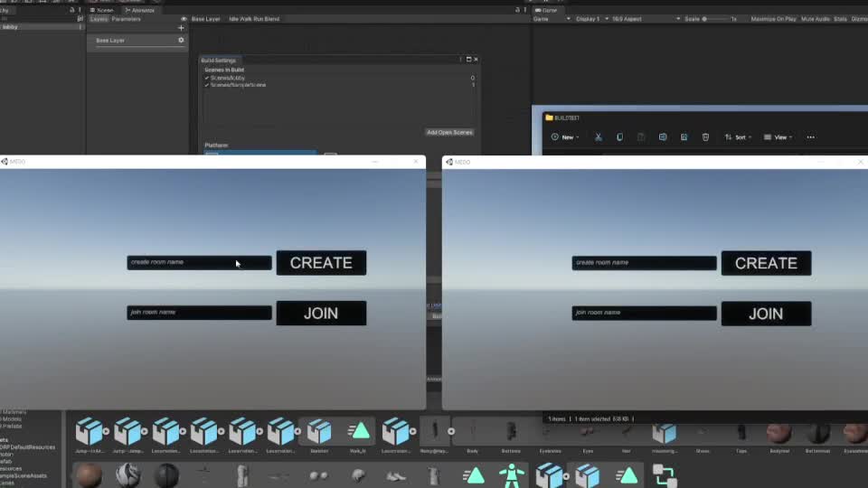This screenshot has width=868, height=488.
Task: Toggle Stats overlay in Game view
Action: tap(840, 19)
